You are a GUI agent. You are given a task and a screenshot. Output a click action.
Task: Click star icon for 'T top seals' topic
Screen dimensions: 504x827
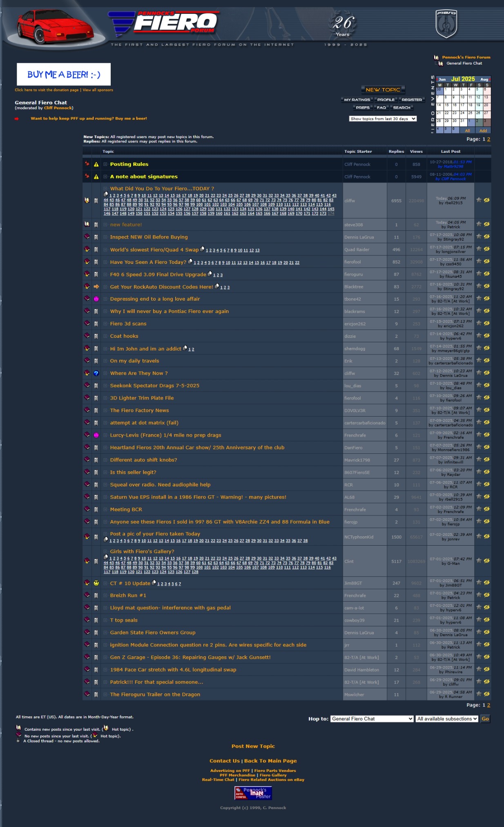(x=479, y=620)
